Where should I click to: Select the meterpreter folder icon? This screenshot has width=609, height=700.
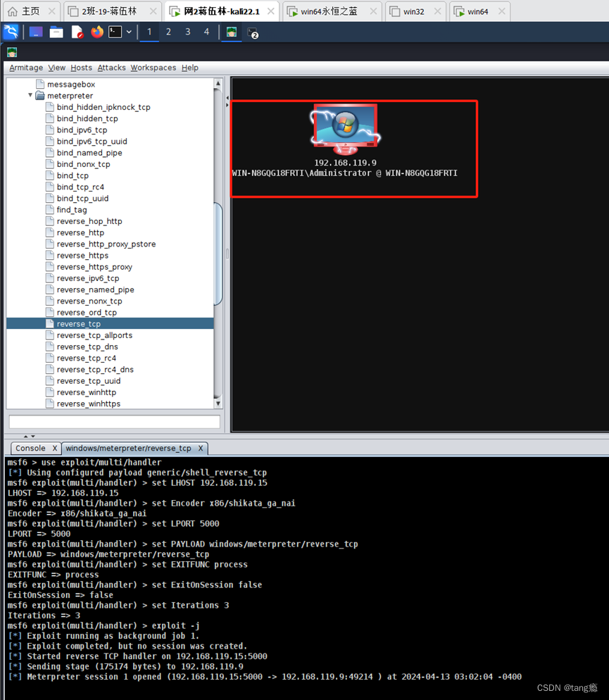(40, 96)
